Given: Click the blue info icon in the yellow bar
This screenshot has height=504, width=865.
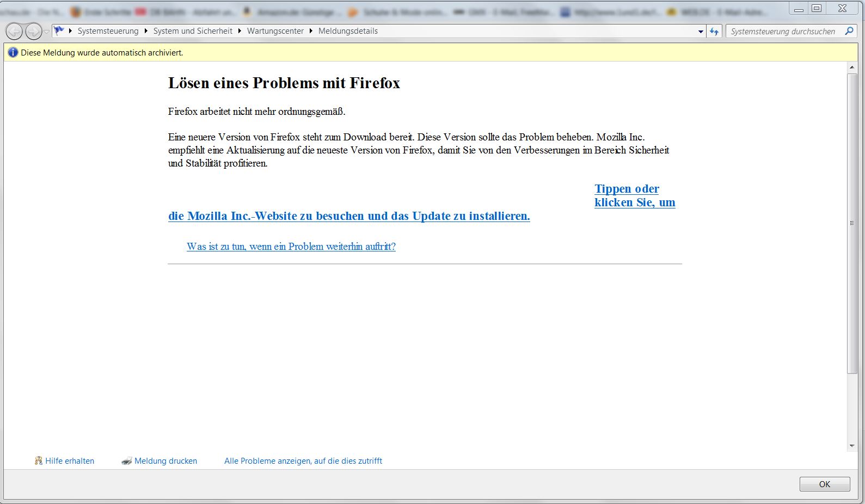Looking at the screenshot, I should point(13,52).
